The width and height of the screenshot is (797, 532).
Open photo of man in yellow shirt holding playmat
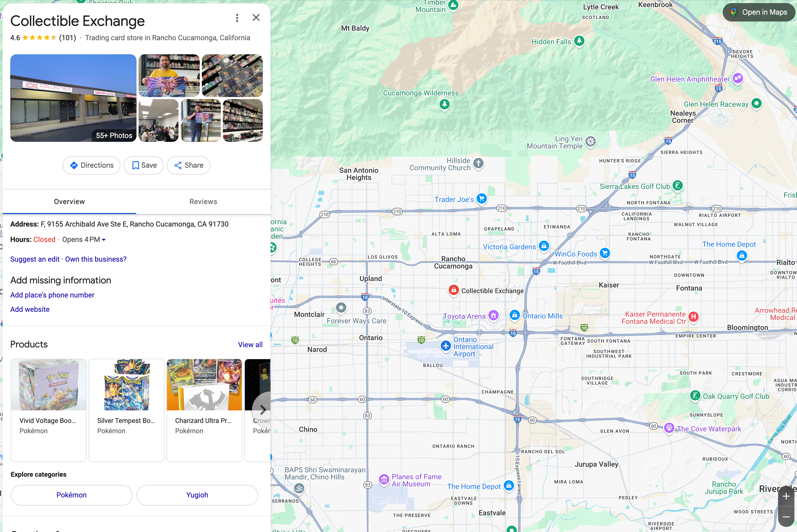[169, 75]
